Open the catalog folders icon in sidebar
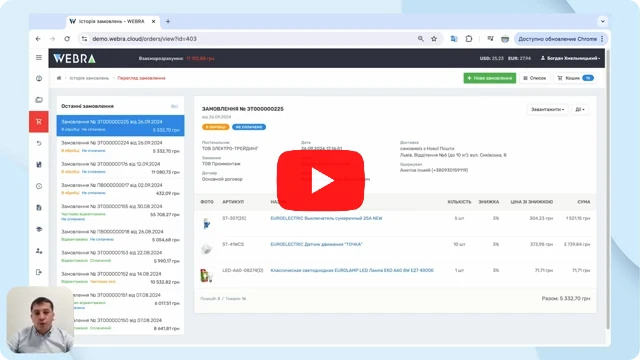Image resolution: width=640 pixels, height=360 pixels. point(39,100)
